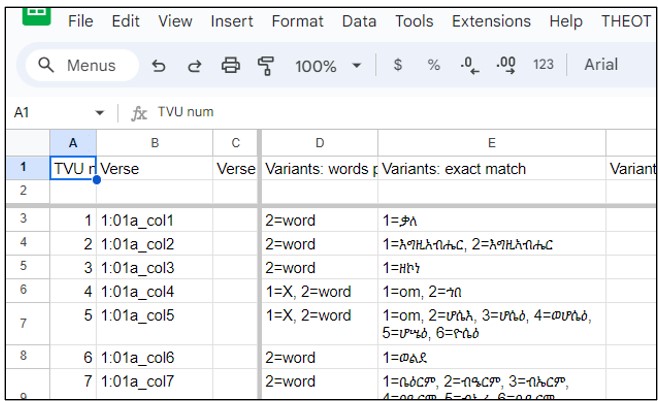This screenshot has height=401, width=658.
Task: Open the 100% zoom dropdown
Action: click(327, 66)
